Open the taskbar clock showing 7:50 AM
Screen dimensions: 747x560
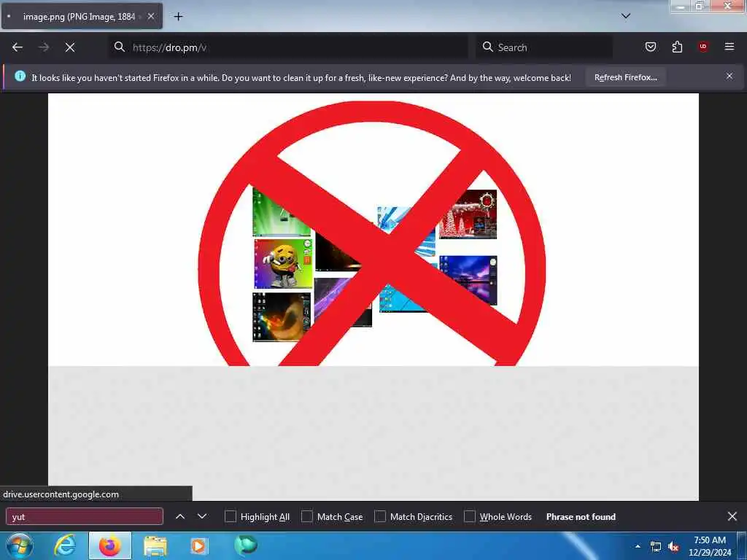pyautogui.click(x=710, y=546)
